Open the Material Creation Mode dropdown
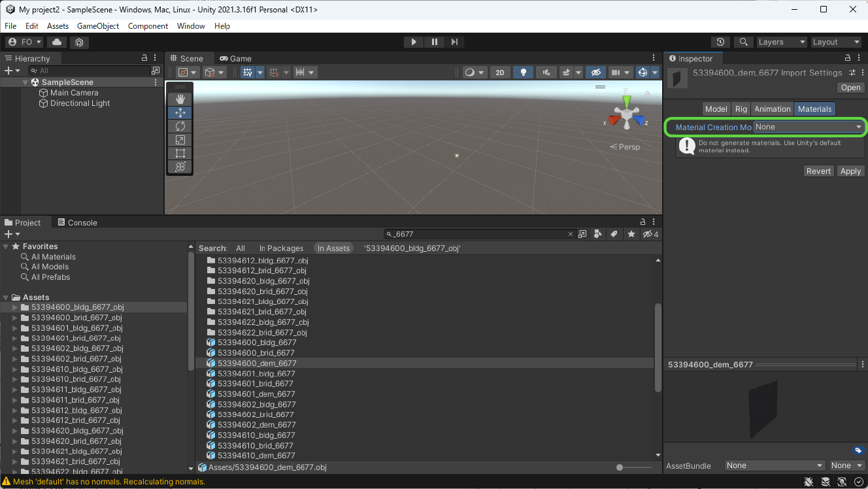The height and width of the screenshot is (489, 868). 809,127
